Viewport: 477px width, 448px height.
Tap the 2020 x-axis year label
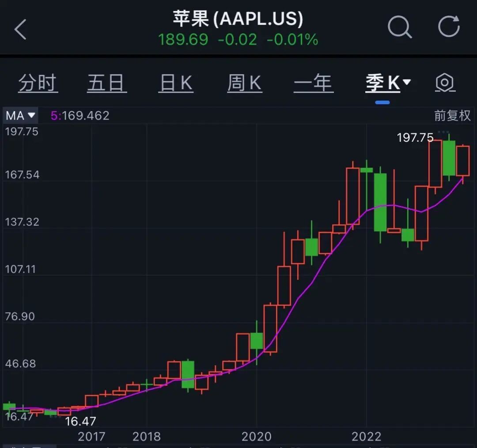click(x=257, y=437)
